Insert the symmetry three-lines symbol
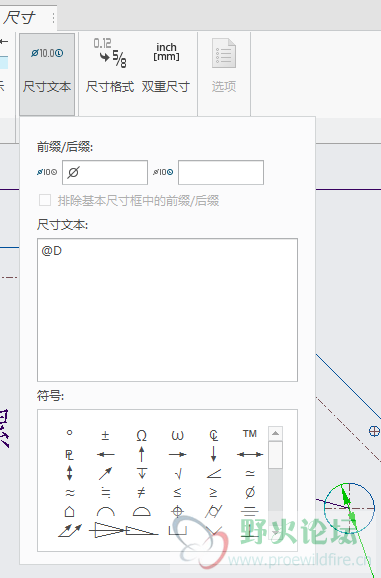381x578 pixels. [x=250, y=511]
